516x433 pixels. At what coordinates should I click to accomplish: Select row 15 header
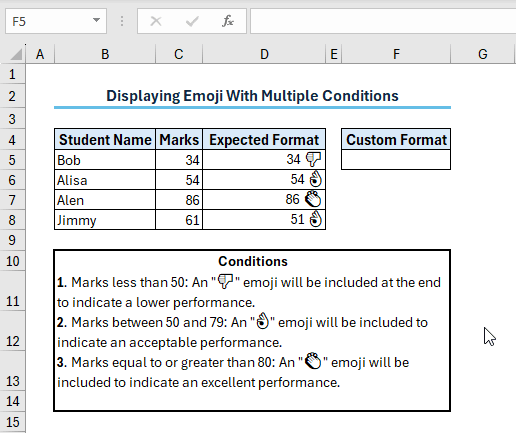coord(12,422)
